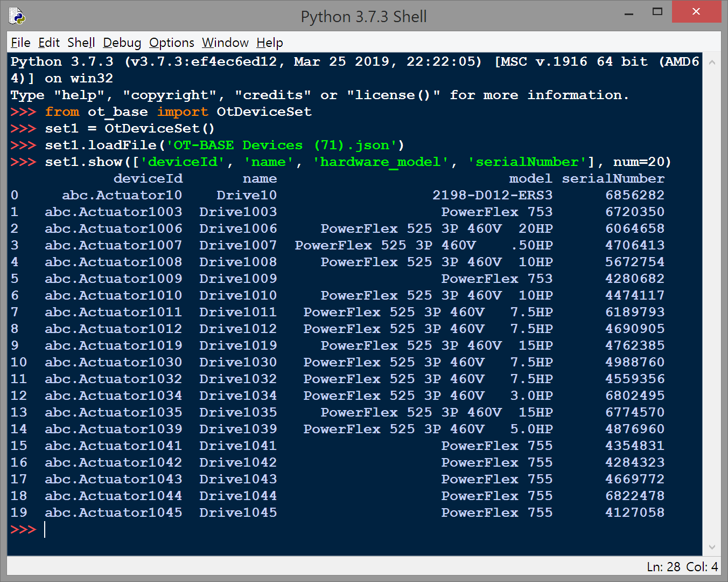Open the File menu
Screen dimensions: 728x582
[x=20, y=43]
